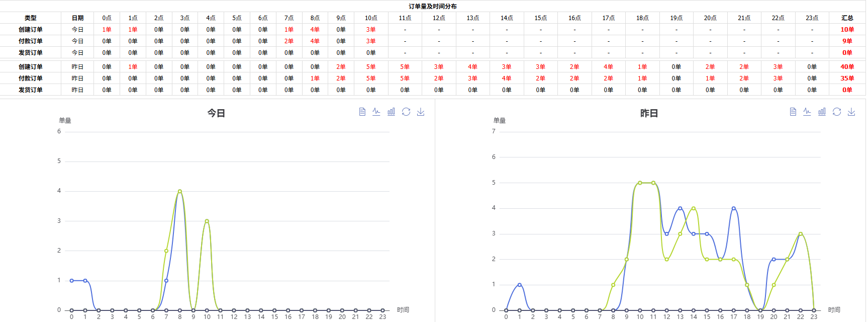Download 今日 chart as image
Viewport: 868px width, 322px height.
pyautogui.click(x=421, y=112)
